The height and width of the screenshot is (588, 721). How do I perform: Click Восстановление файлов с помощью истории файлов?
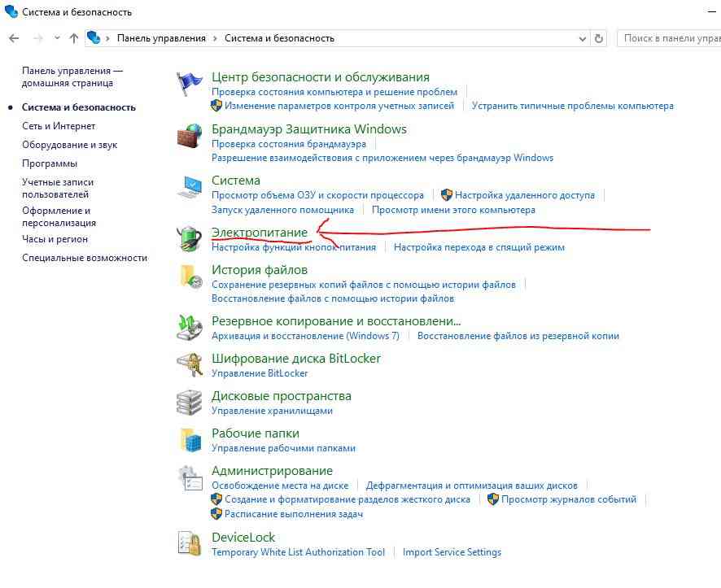[333, 298]
